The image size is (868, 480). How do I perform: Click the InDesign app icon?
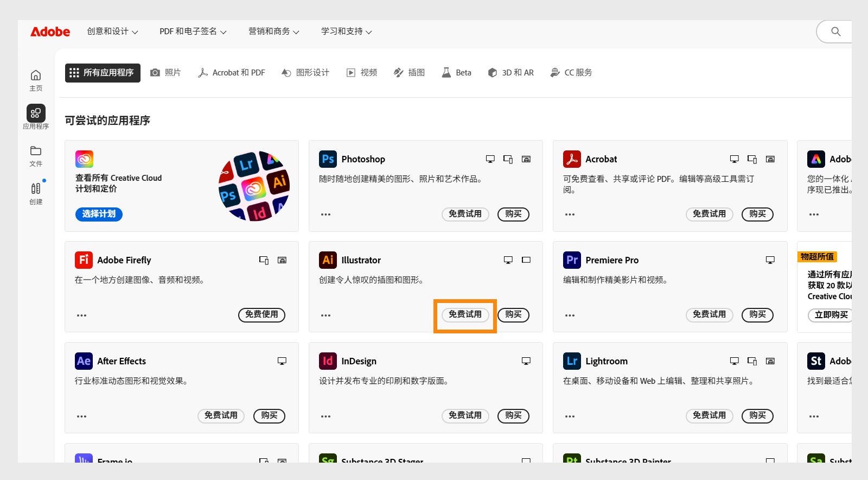pos(328,361)
